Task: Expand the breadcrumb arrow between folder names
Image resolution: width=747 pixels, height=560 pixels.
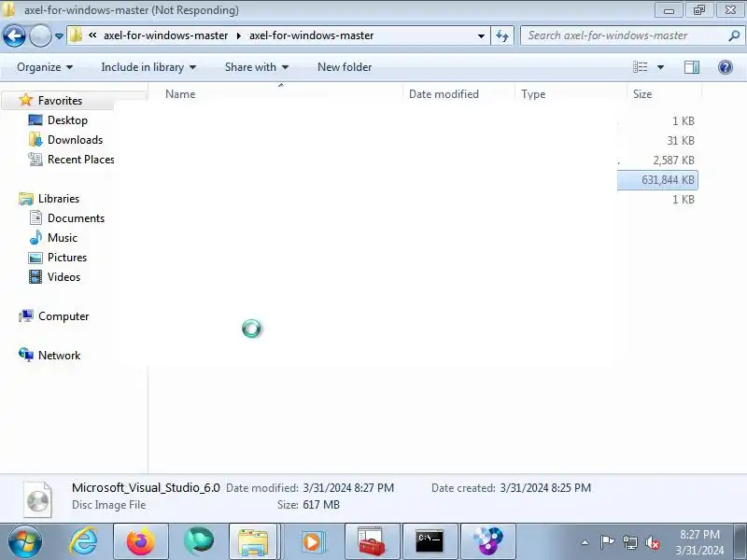Action: 239,35
